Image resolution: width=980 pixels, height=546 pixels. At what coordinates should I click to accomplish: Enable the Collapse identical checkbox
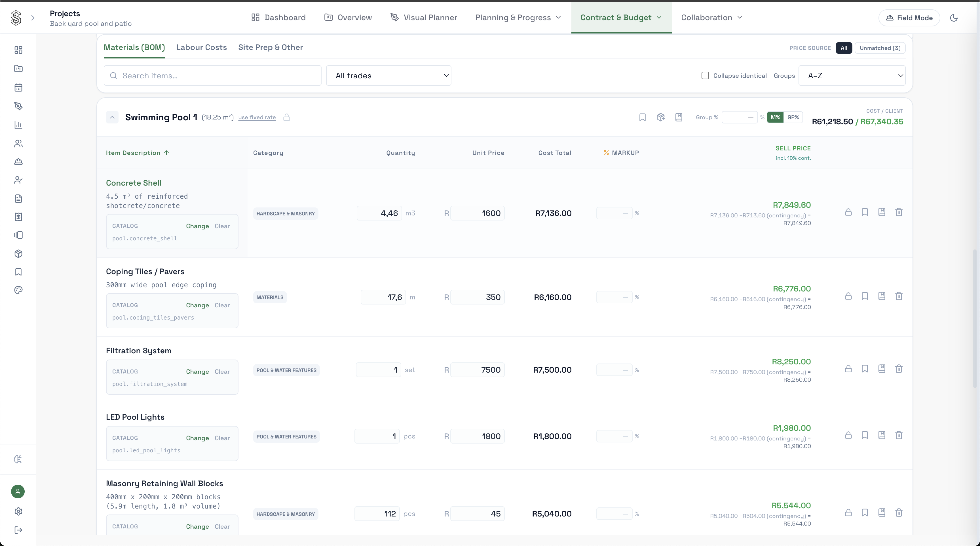pyautogui.click(x=705, y=75)
